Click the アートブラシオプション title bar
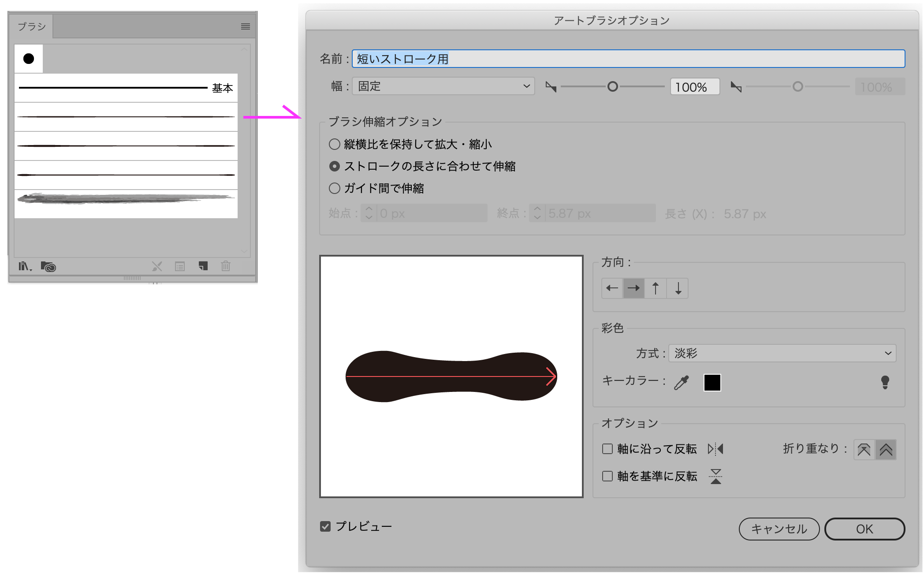Viewport: 924px width, 574px height. coord(612,20)
